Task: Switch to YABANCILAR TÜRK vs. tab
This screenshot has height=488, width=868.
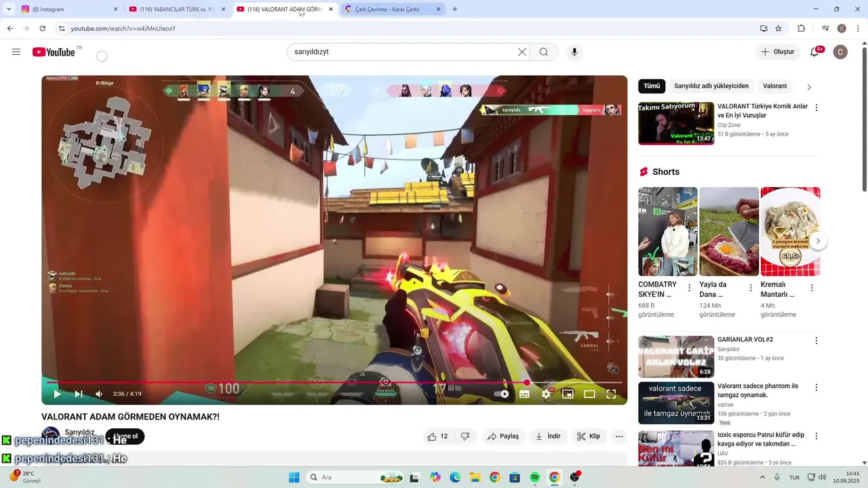Action: pos(177,9)
